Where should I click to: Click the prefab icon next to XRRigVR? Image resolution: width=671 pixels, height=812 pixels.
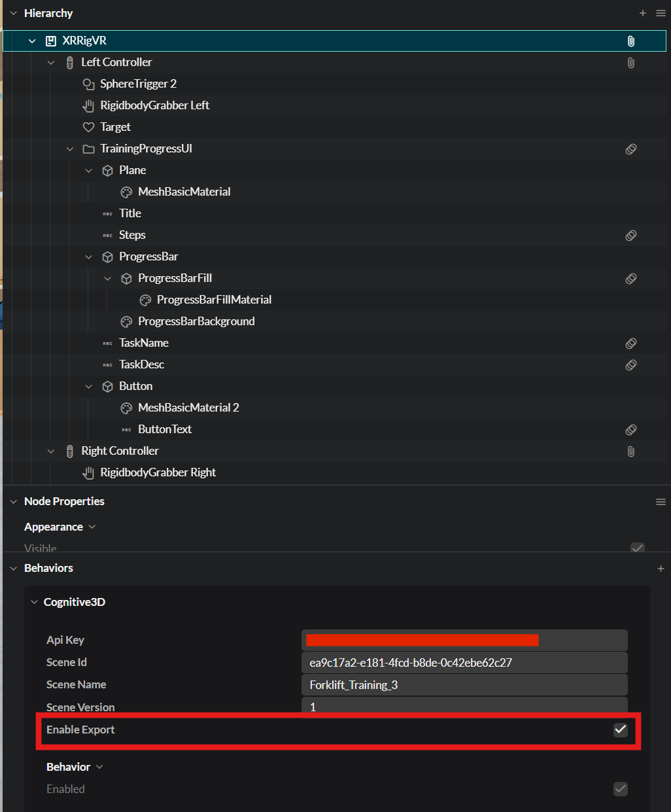click(51, 41)
